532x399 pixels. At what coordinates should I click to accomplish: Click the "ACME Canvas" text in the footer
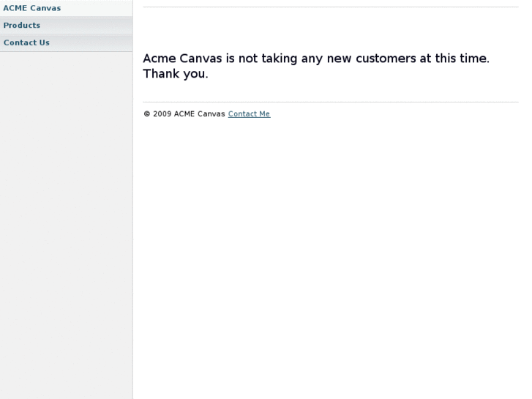coord(199,114)
